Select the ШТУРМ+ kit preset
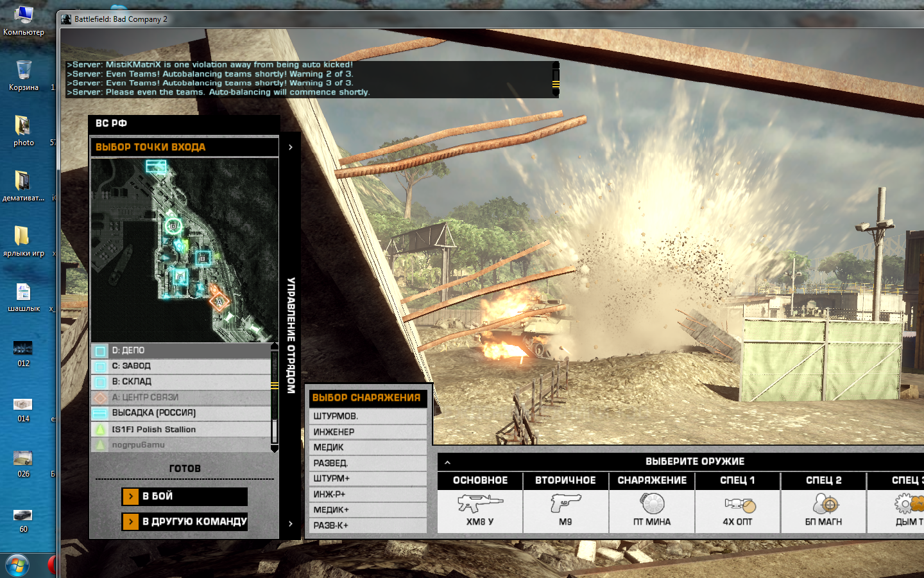 tap(368, 478)
